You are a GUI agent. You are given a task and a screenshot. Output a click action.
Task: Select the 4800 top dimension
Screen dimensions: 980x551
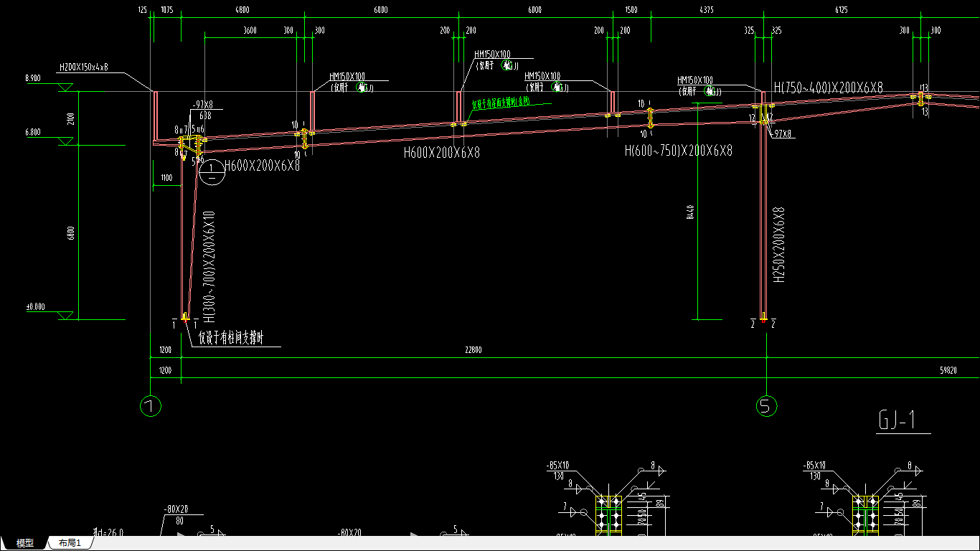[x=242, y=10]
